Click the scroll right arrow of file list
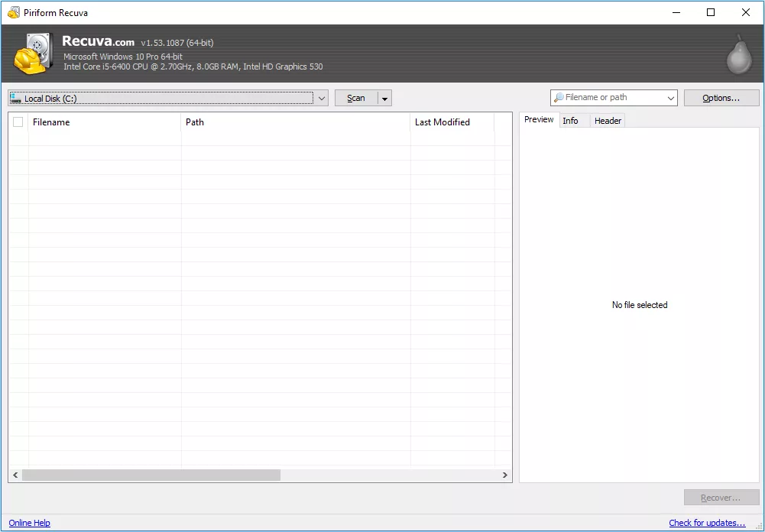The width and height of the screenshot is (765, 532). tap(505, 475)
